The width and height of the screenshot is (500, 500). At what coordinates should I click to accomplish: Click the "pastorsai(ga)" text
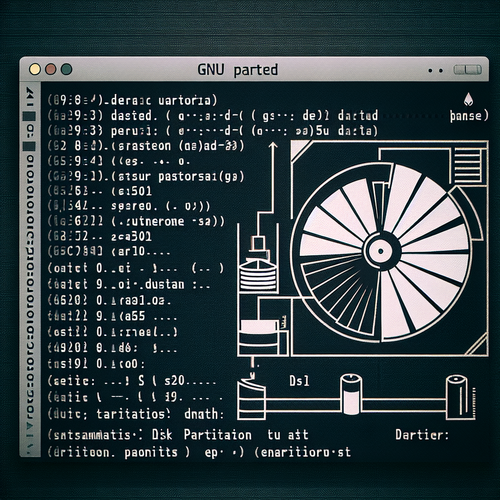pyautogui.click(x=201, y=176)
